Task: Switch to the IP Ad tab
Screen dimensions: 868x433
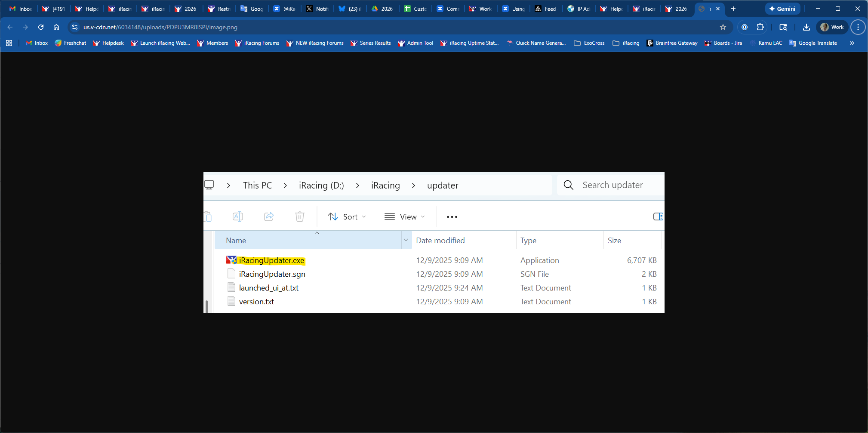Action: (579, 9)
